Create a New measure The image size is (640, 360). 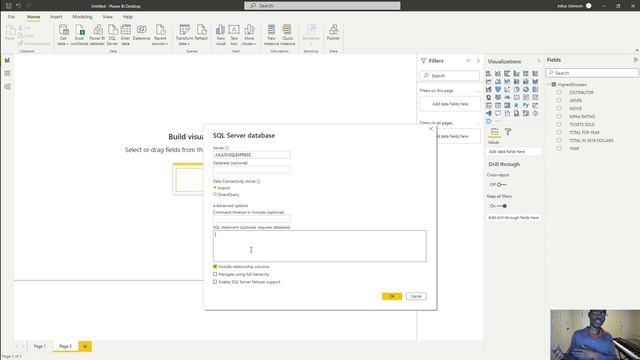271,34
